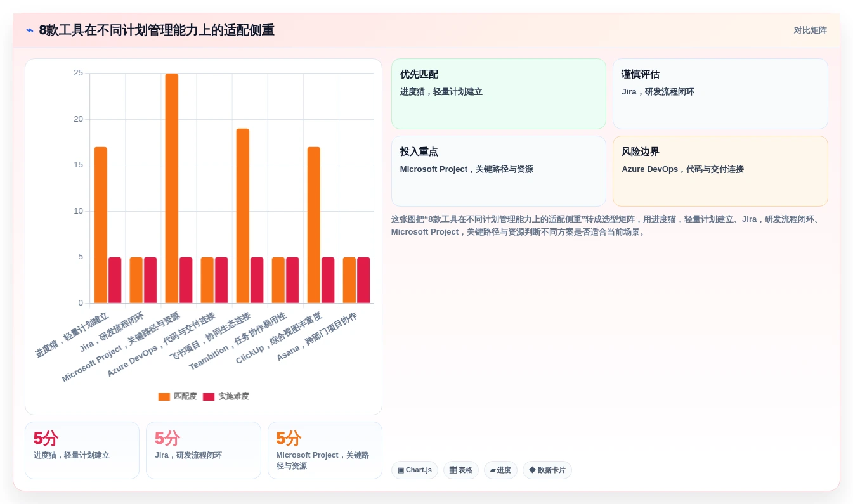Select the Chart.js tag chip
853x504 pixels.
point(415,470)
